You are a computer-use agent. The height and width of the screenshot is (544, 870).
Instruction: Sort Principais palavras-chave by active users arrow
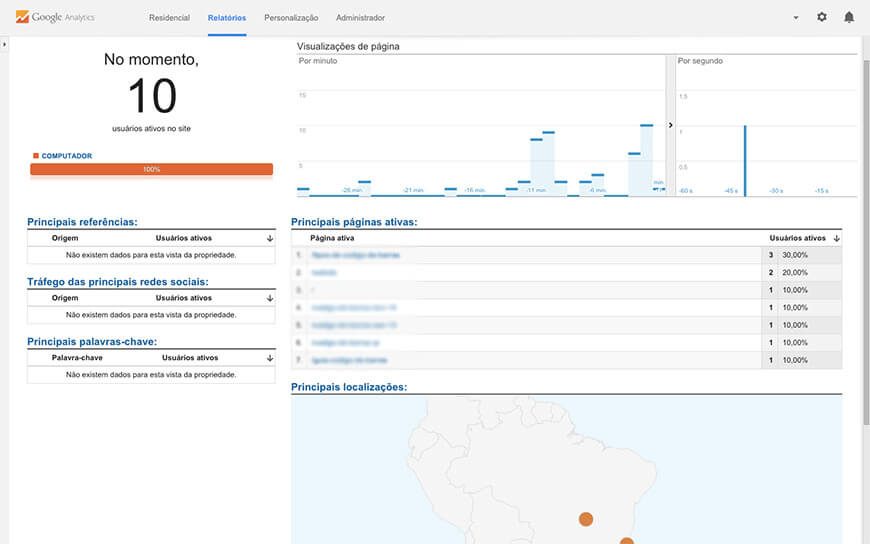[269, 358]
